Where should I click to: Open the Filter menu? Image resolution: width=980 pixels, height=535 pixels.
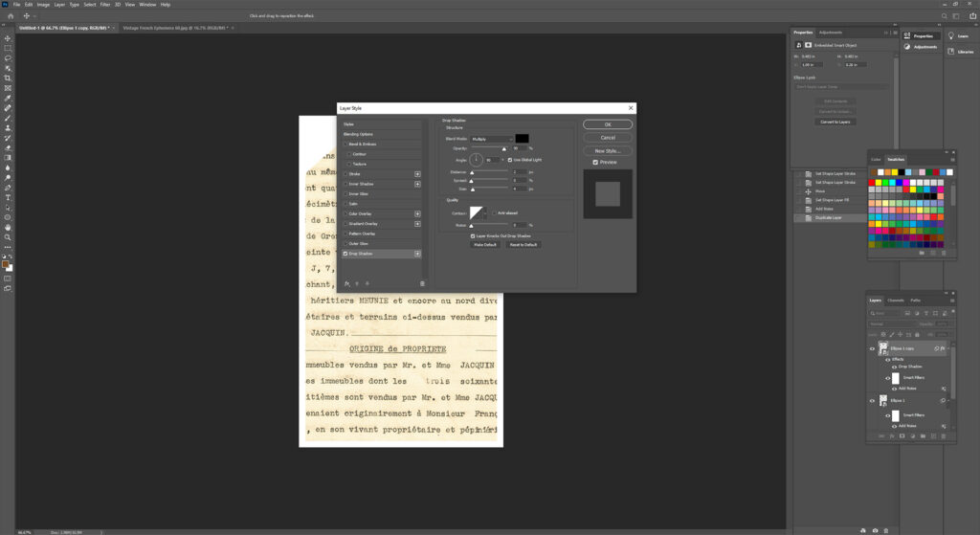pos(105,4)
